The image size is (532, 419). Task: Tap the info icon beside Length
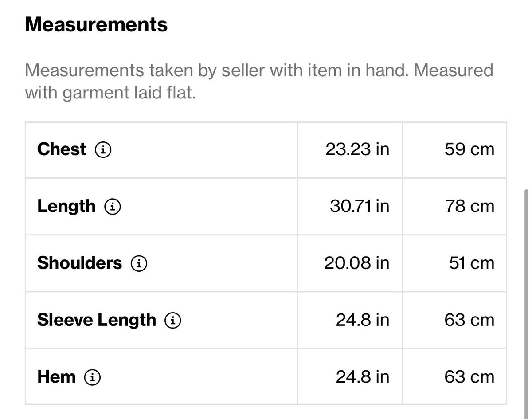(x=113, y=207)
